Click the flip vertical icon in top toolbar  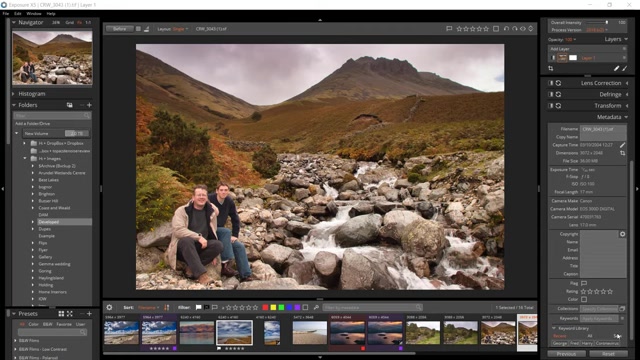(531, 29)
